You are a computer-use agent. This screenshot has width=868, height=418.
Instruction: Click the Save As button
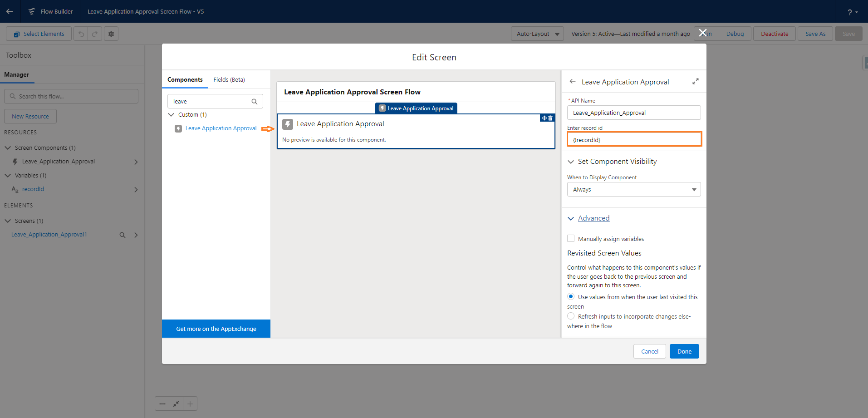815,34
